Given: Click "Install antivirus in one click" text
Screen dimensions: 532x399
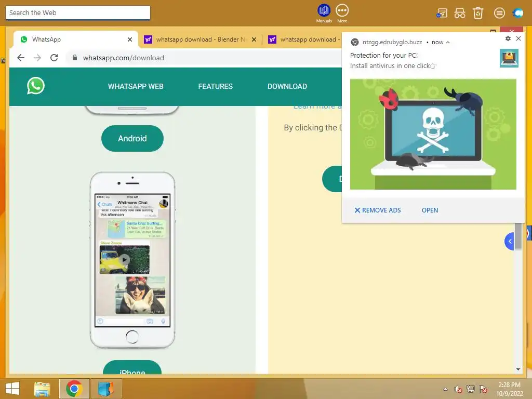Looking at the screenshot, I should click(390, 66).
